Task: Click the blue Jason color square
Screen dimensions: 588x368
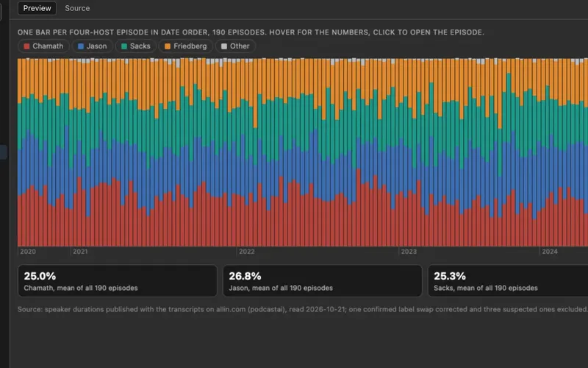Action: click(81, 46)
